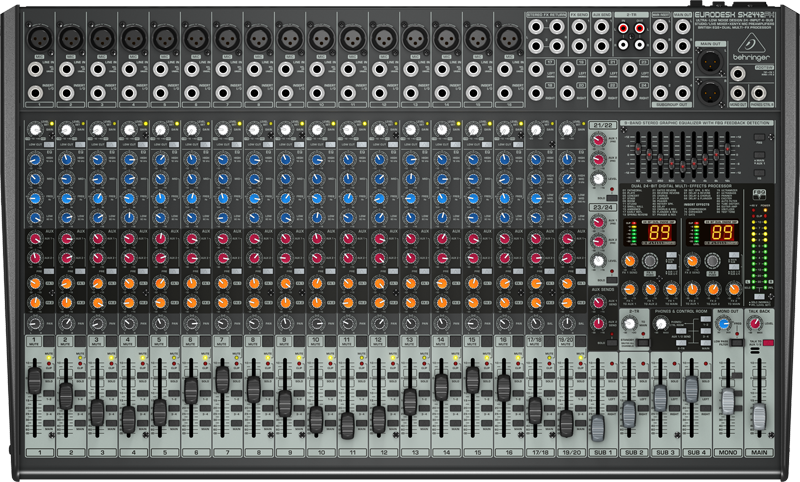The height and width of the screenshot is (482, 800).
Task: Click the FX 2 program selector encoder
Action: 712,262
